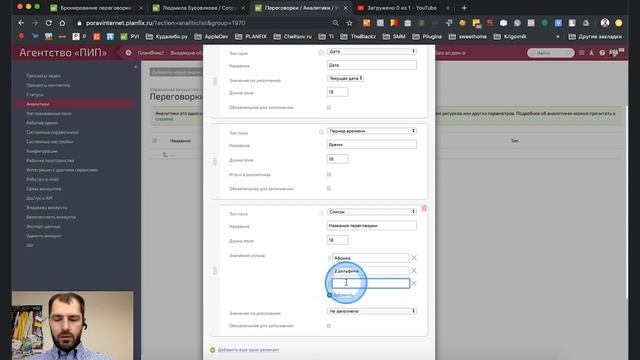Open the SMM bookmarks folder
This screenshot has width=640, height=360.
pos(394,37)
